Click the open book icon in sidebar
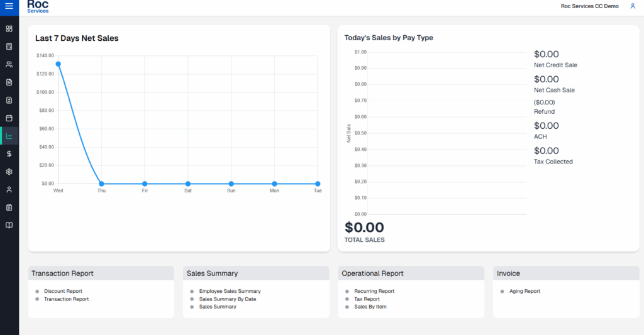This screenshot has height=335, width=644. point(9,225)
